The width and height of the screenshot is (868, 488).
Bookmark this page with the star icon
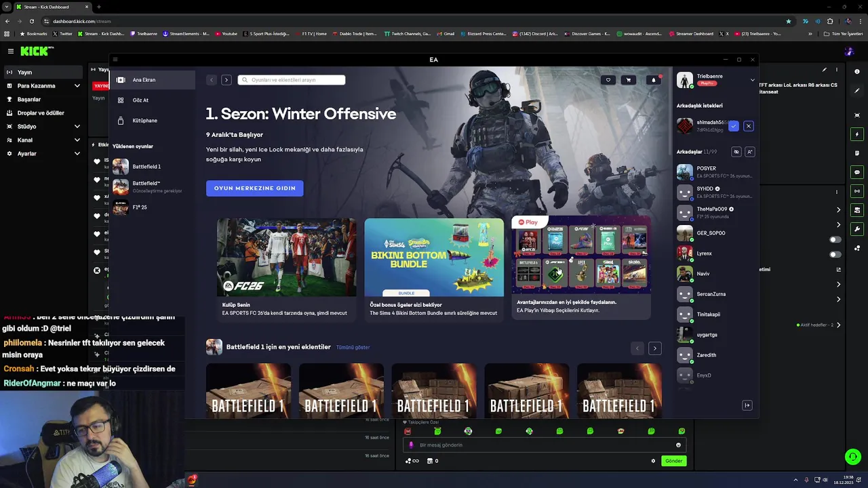tap(788, 21)
